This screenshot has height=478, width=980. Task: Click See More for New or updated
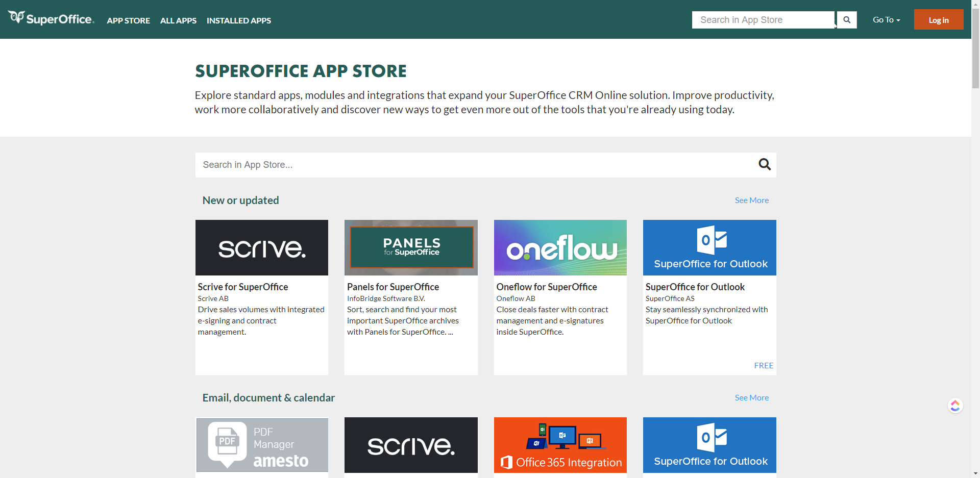coord(751,200)
